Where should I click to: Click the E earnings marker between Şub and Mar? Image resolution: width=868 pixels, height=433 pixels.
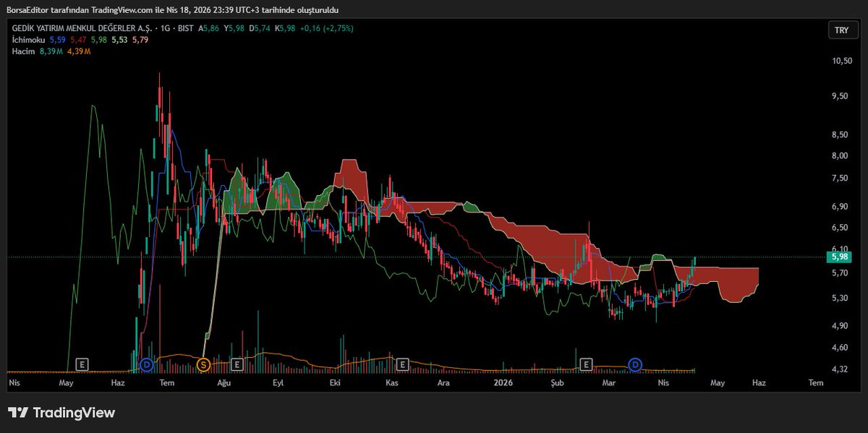point(587,364)
